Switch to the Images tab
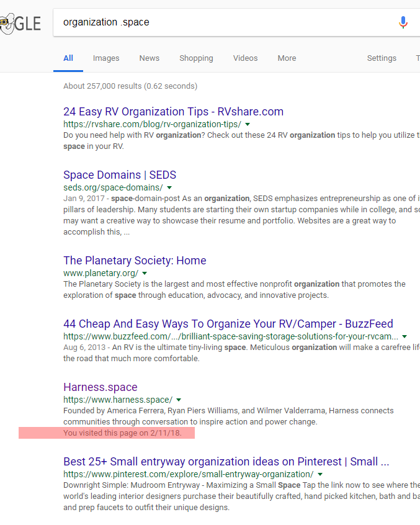 click(106, 58)
